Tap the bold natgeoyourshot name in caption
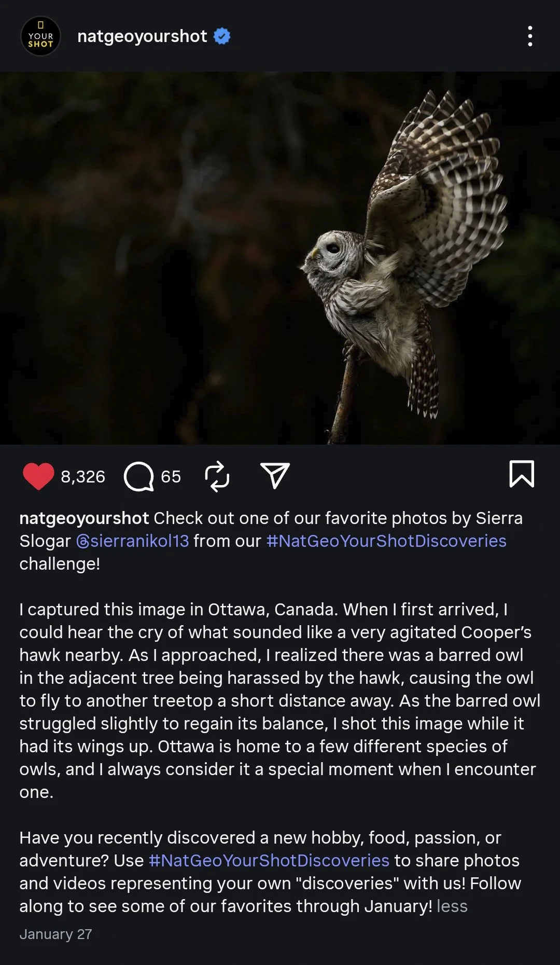The height and width of the screenshot is (965, 560). tap(84, 518)
